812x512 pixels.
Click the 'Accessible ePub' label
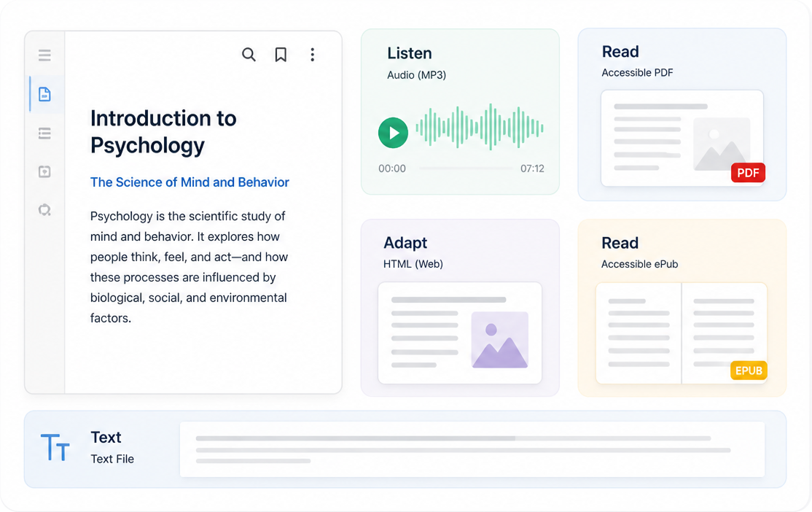[x=639, y=264]
